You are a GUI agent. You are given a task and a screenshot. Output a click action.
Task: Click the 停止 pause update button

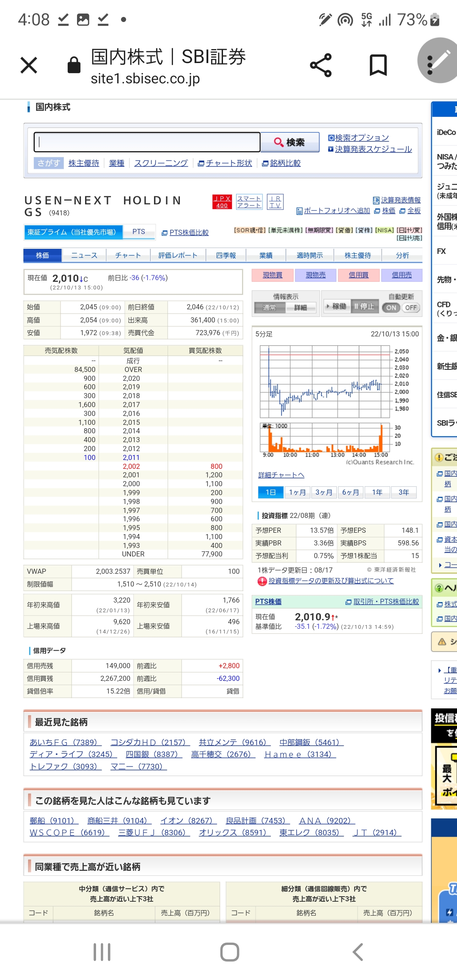coord(364,306)
